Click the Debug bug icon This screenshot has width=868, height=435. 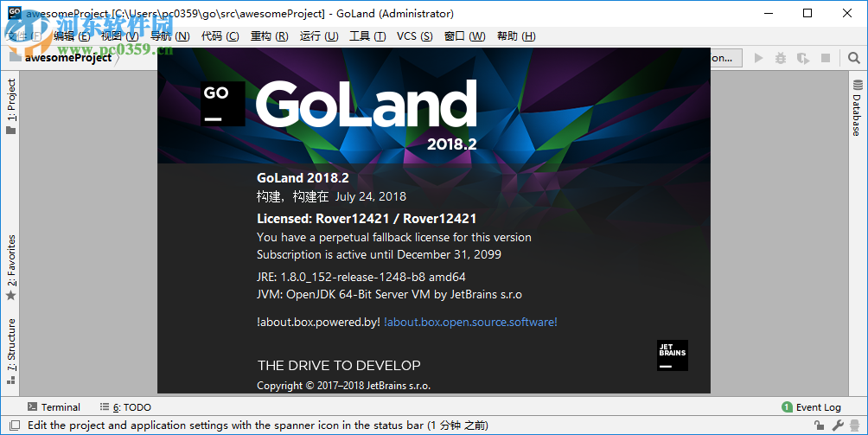pos(781,58)
